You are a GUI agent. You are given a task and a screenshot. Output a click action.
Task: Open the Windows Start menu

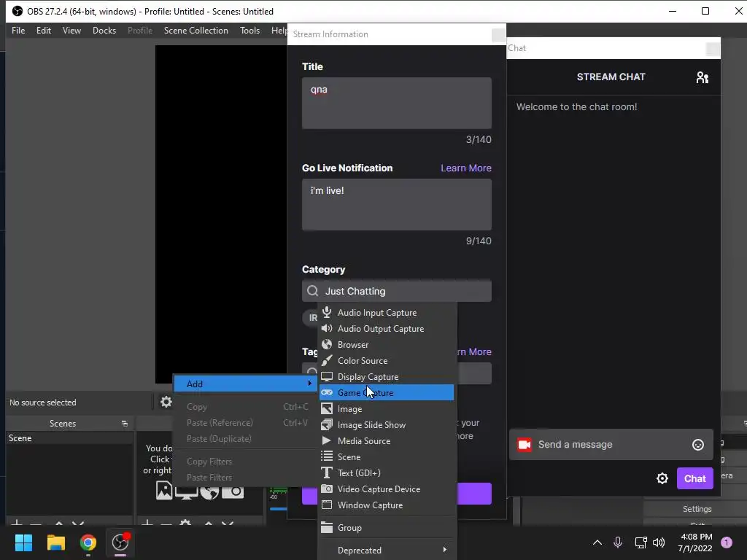click(x=23, y=542)
